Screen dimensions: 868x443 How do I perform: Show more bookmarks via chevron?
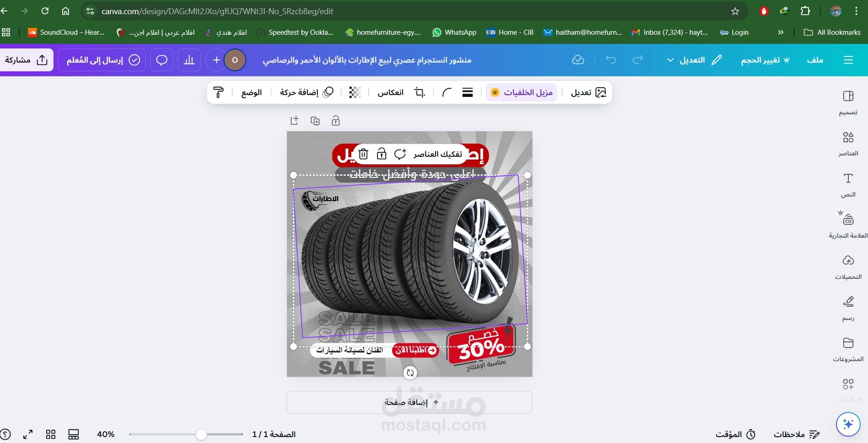781,32
